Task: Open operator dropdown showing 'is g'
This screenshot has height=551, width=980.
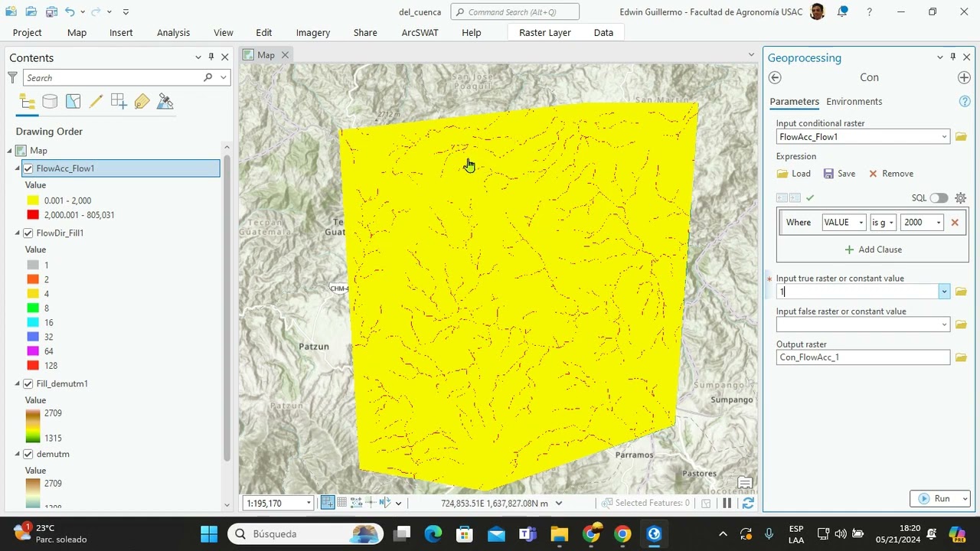Action: [x=891, y=223]
